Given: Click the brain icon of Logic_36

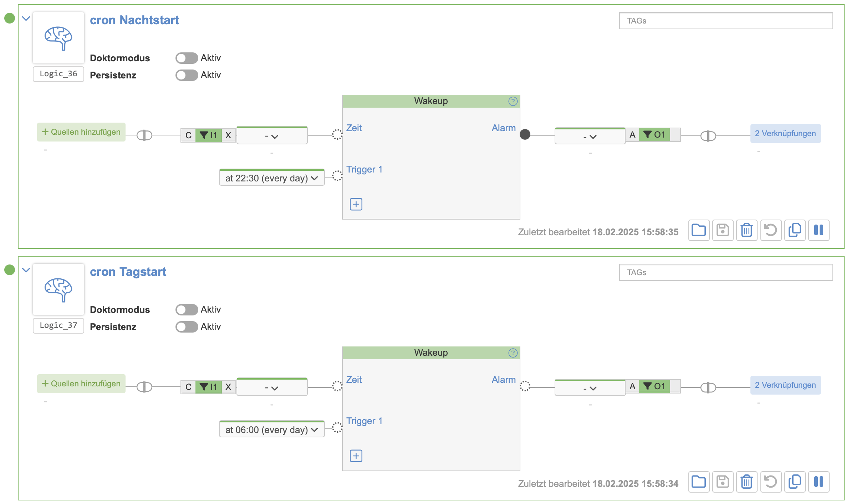Looking at the screenshot, I should tap(58, 38).
